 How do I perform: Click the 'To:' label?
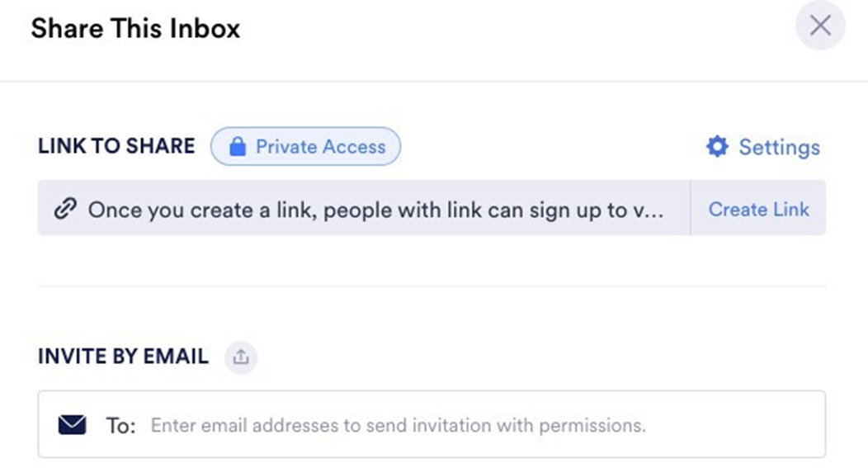click(120, 426)
